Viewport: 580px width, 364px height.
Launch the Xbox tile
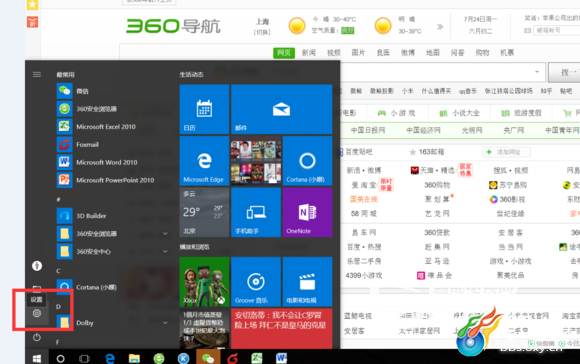tap(204, 282)
